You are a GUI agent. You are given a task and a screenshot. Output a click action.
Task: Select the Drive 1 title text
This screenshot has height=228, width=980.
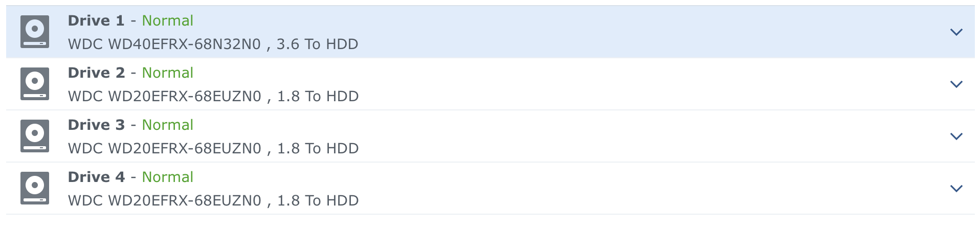click(96, 20)
